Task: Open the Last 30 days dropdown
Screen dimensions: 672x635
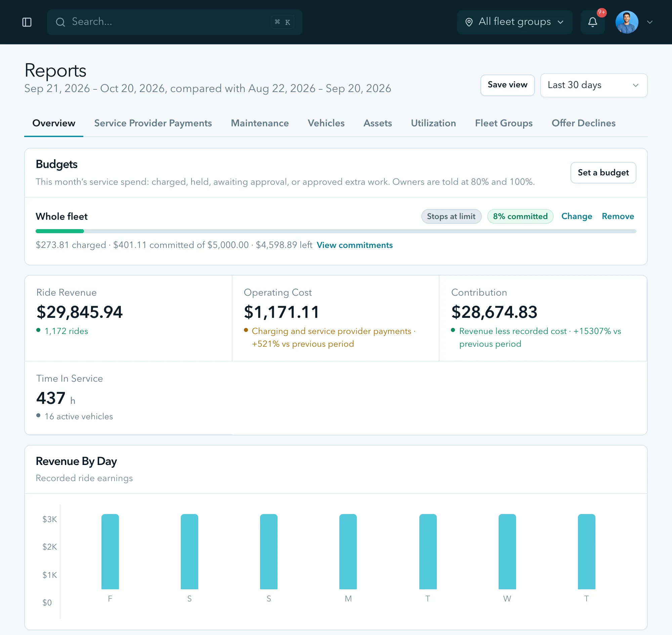Action: coord(593,85)
